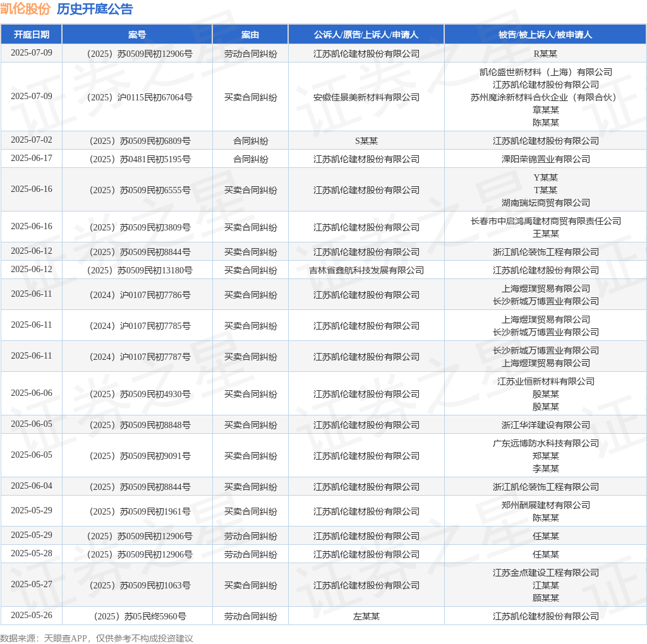The image size is (647, 644).
Task: Click the date 2025-05-28
Action: point(32,553)
